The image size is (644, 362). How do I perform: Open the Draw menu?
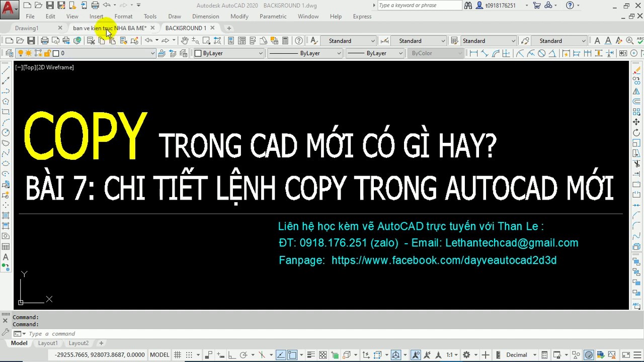pyautogui.click(x=175, y=17)
